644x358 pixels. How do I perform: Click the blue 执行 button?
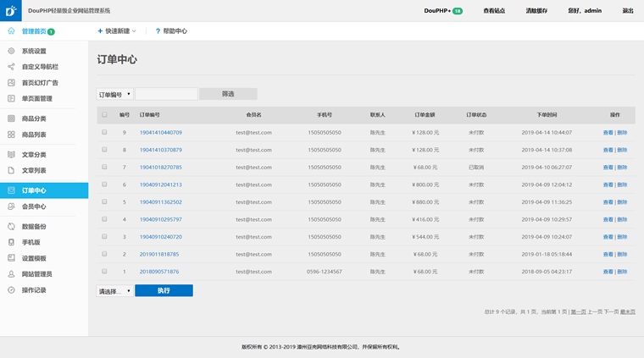(x=164, y=290)
